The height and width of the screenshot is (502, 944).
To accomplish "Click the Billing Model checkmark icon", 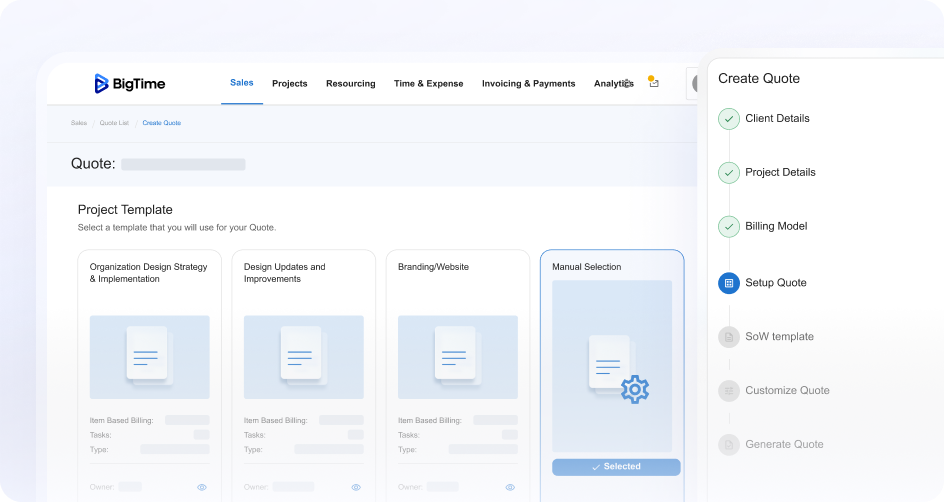I will pos(729,227).
